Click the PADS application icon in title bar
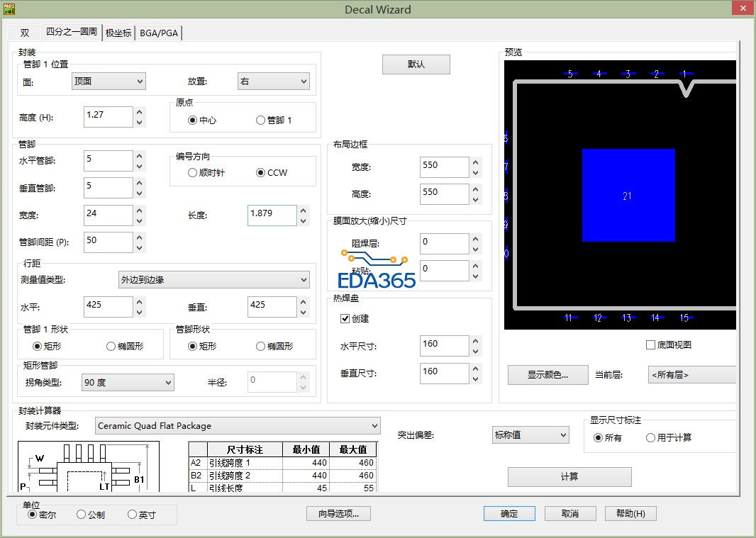 pos(9,9)
